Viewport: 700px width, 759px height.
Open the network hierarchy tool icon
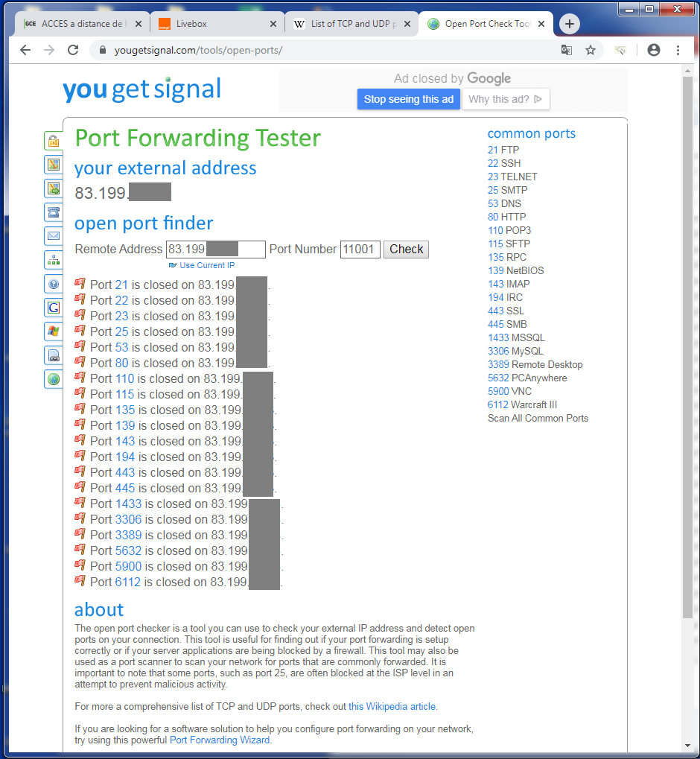point(54,260)
